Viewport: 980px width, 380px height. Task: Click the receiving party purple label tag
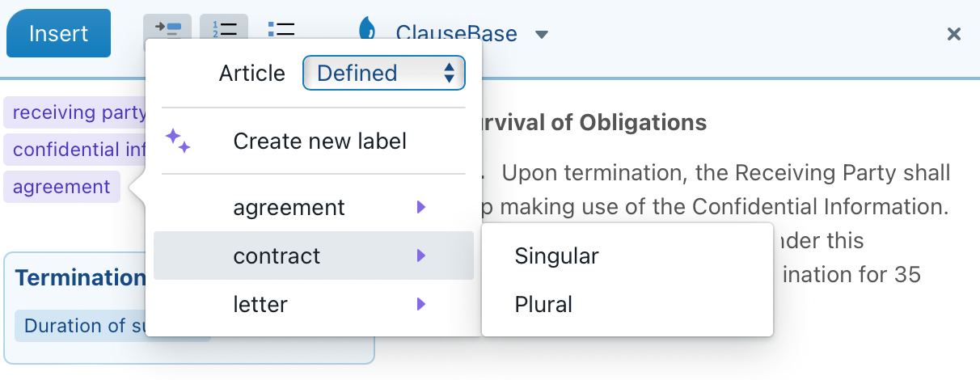tap(75, 112)
